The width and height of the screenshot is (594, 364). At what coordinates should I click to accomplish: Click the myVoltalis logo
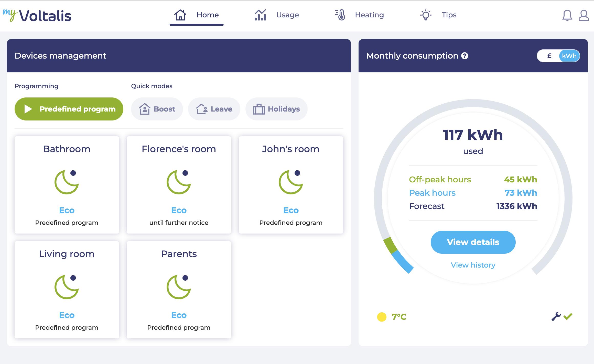coord(37,15)
